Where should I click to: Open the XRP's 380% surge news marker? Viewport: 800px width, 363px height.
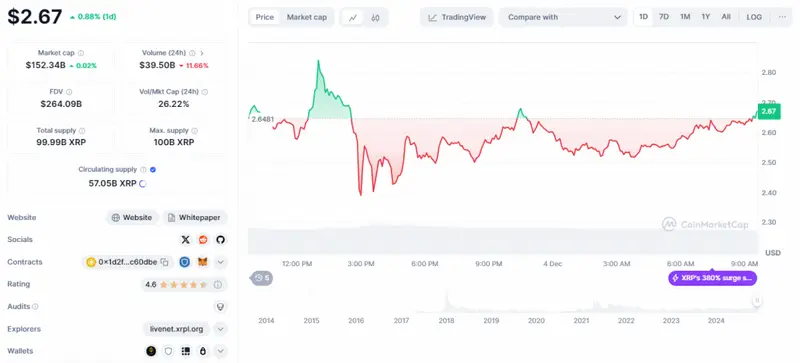(712, 278)
